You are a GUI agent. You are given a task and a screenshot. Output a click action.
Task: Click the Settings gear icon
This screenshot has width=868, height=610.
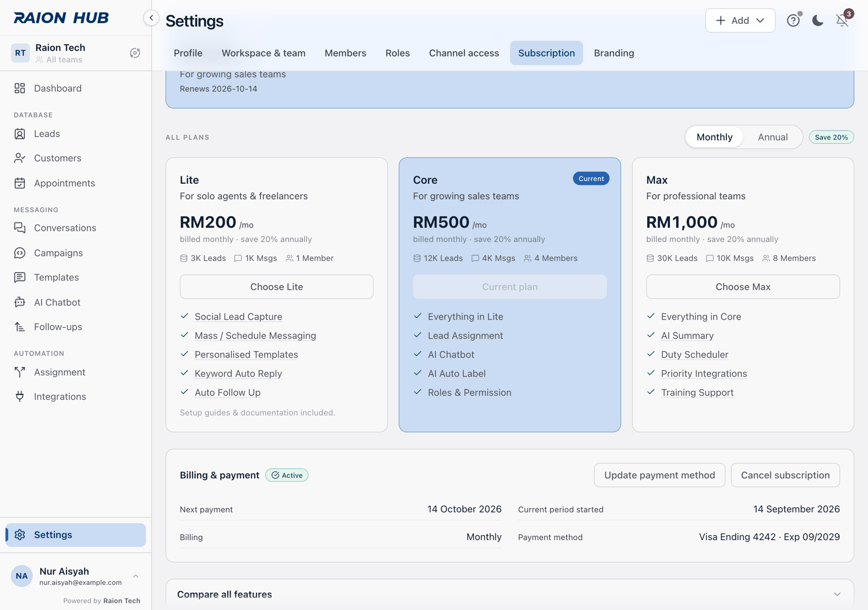pyautogui.click(x=20, y=535)
